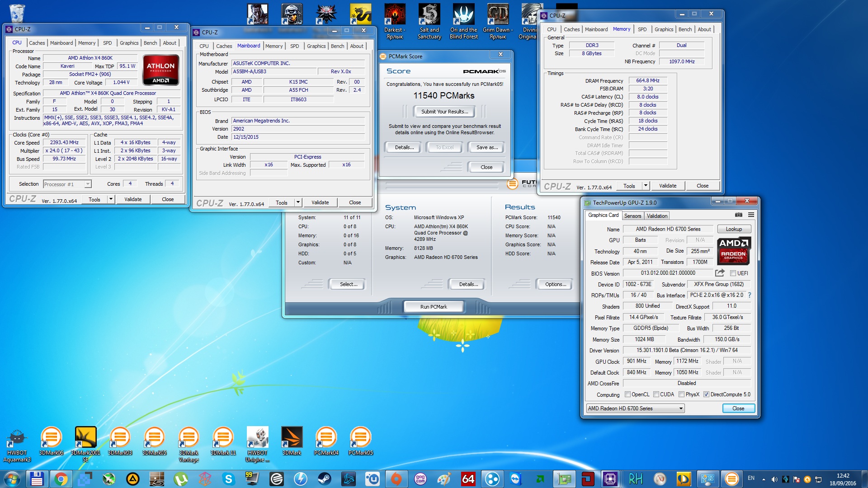
Task: Click Details button in PCMark Score
Action: pos(404,147)
